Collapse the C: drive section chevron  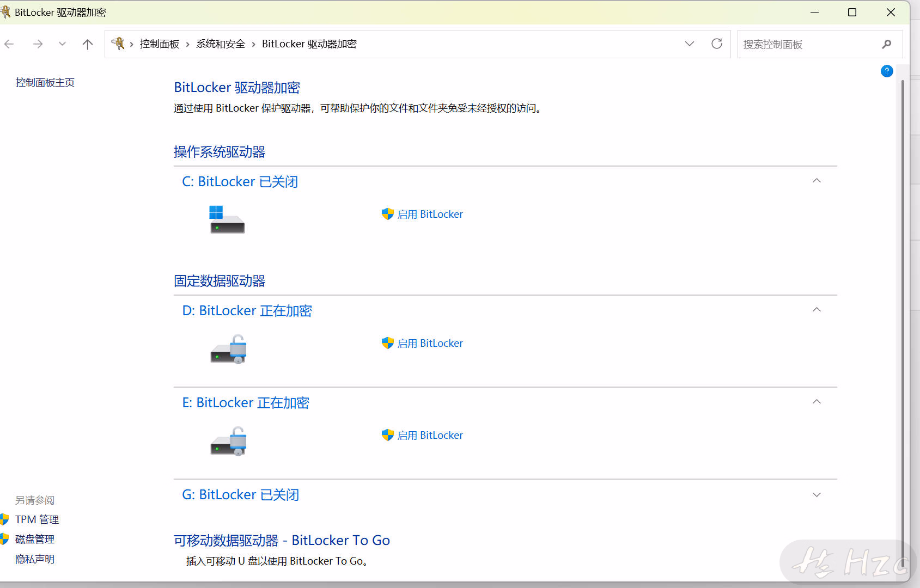(x=817, y=181)
